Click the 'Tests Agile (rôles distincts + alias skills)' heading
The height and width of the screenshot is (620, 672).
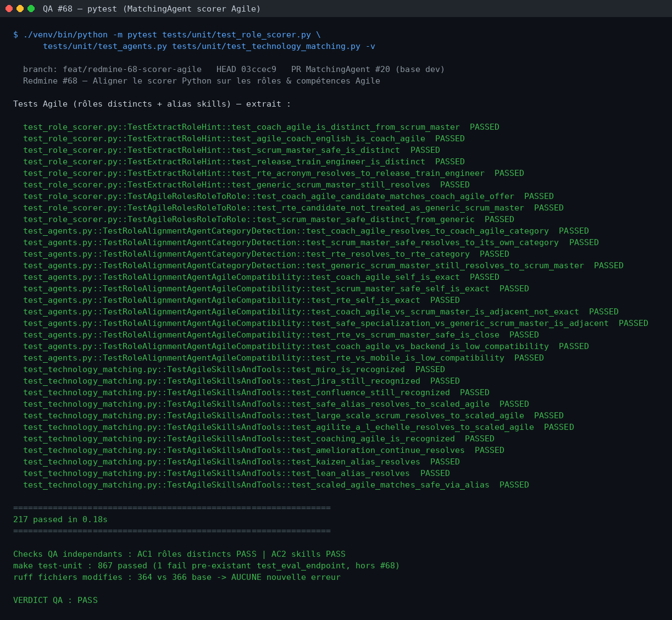[152, 104]
